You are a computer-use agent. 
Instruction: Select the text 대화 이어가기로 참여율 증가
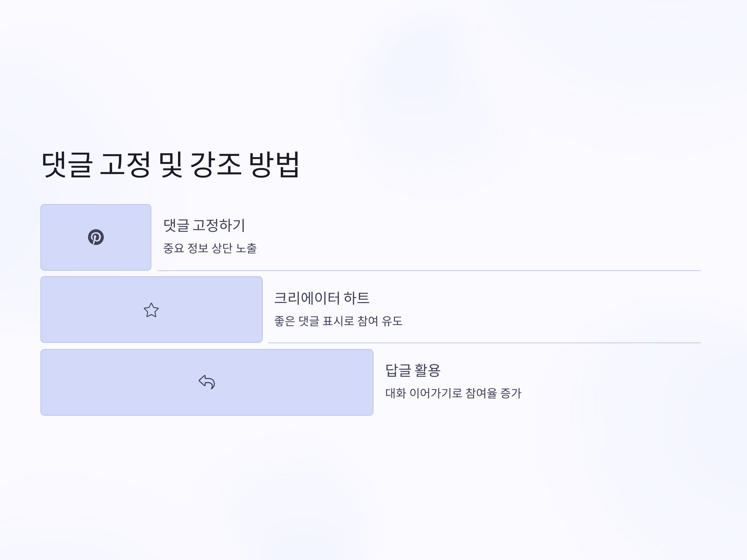[x=453, y=393]
